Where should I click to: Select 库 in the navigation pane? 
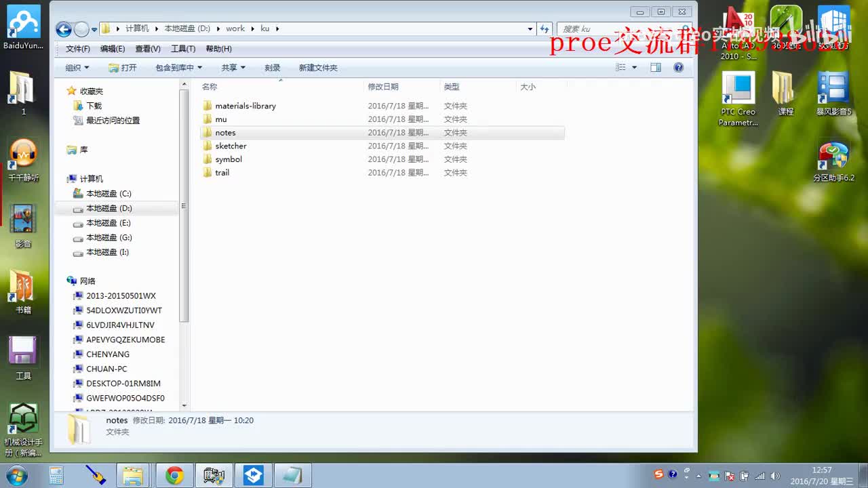point(77,150)
